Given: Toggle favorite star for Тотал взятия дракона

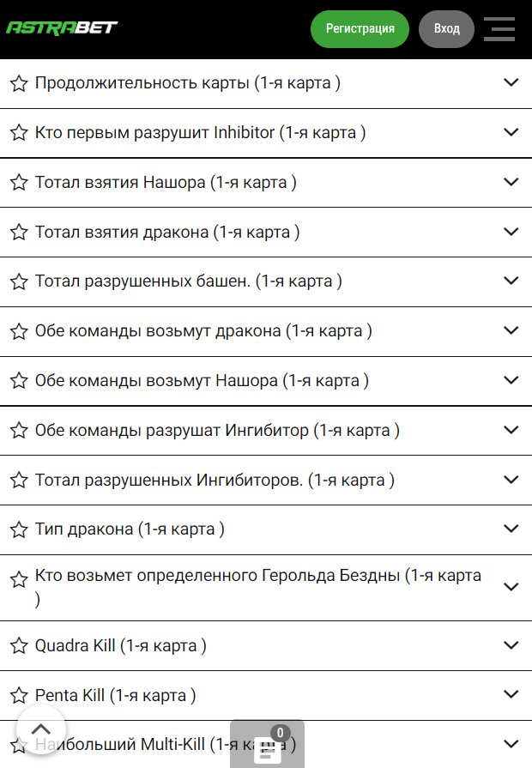Looking at the screenshot, I should tap(19, 233).
